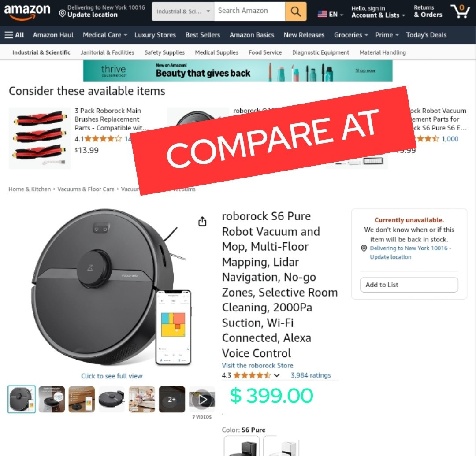The image size is (476, 456).
Task: Open the shopping cart icon
Action: (x=460, y=11)
